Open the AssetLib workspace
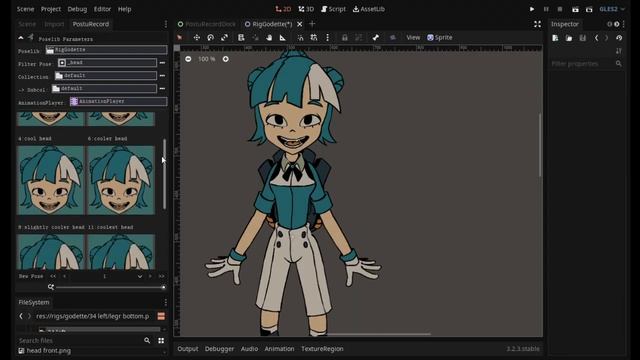This screenshot has width=640, height=360. 369,9
